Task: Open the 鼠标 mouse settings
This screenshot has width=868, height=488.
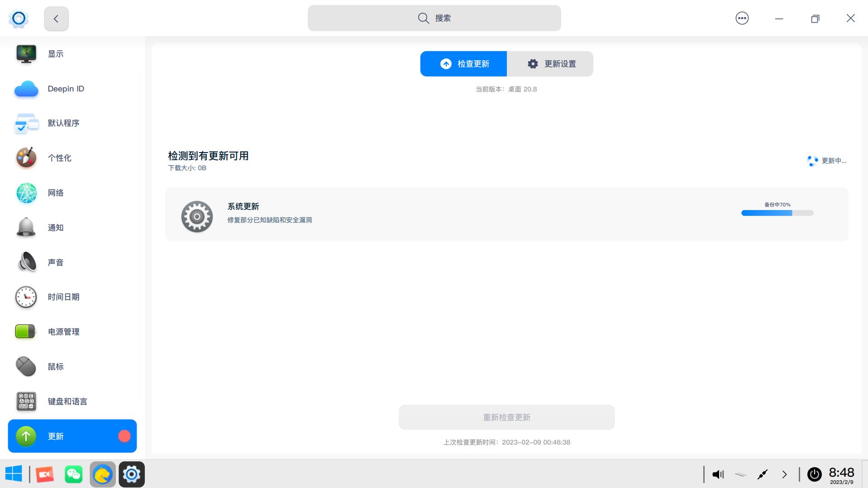Action: pyautogui.click(x=56, y=367)
